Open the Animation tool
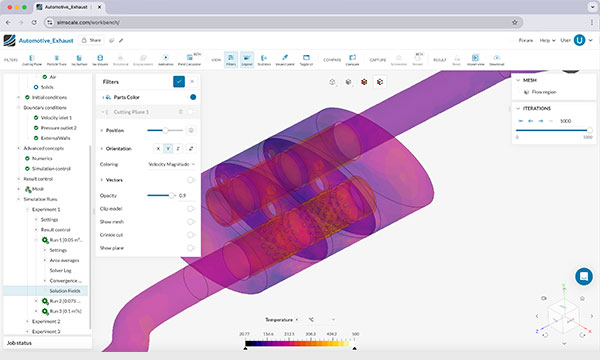This screenshot has width=600, height=360. pos(165,60)
